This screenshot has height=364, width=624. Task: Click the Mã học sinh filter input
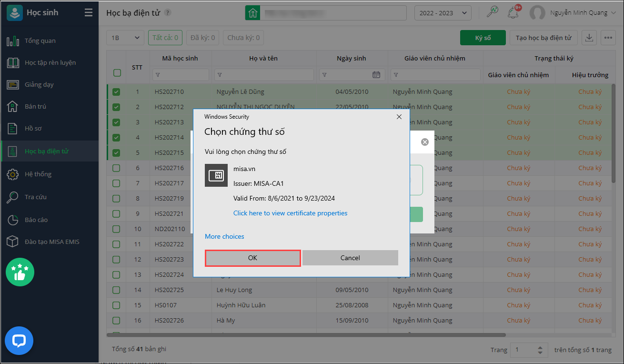click(x=181, y=75)
